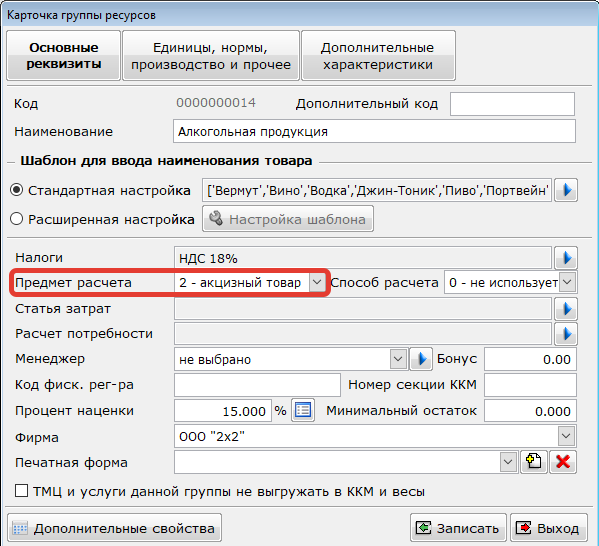The height and width of the screenshot is (546, 599).
Task: Click blue arrow next to Налоги field
Action: click(566, 258)
